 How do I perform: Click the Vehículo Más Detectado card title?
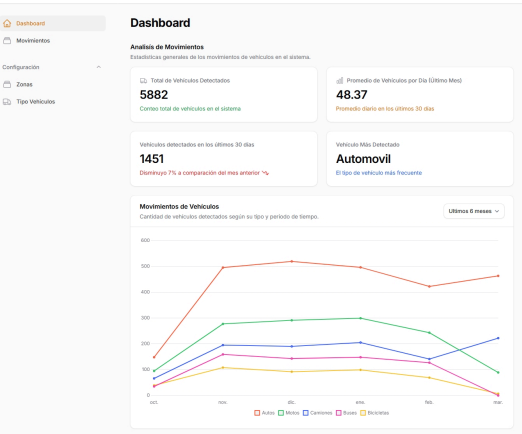click(x=368, y=145)
